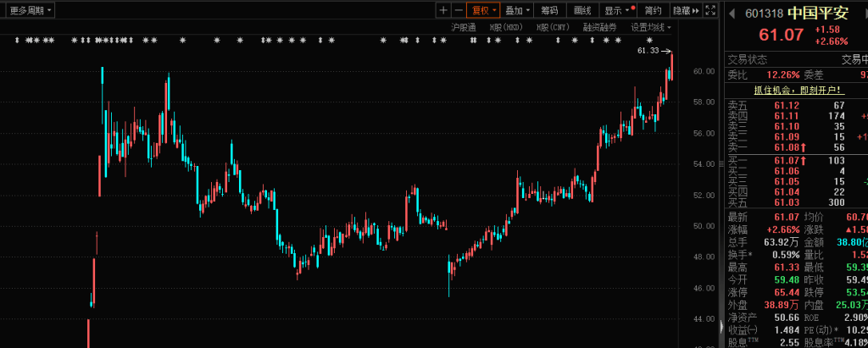Click the 今开 59.48 value

click(787, 280)
